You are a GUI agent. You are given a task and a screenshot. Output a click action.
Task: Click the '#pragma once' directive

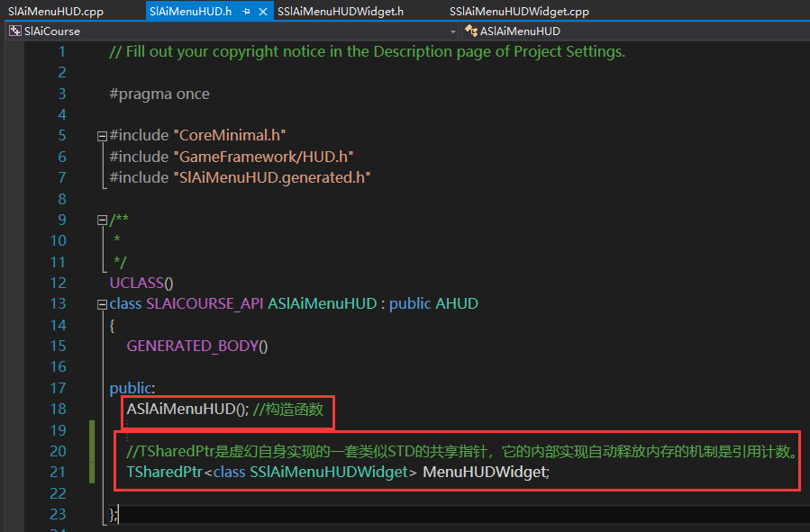pyautogui.click(x=159, y=94)
